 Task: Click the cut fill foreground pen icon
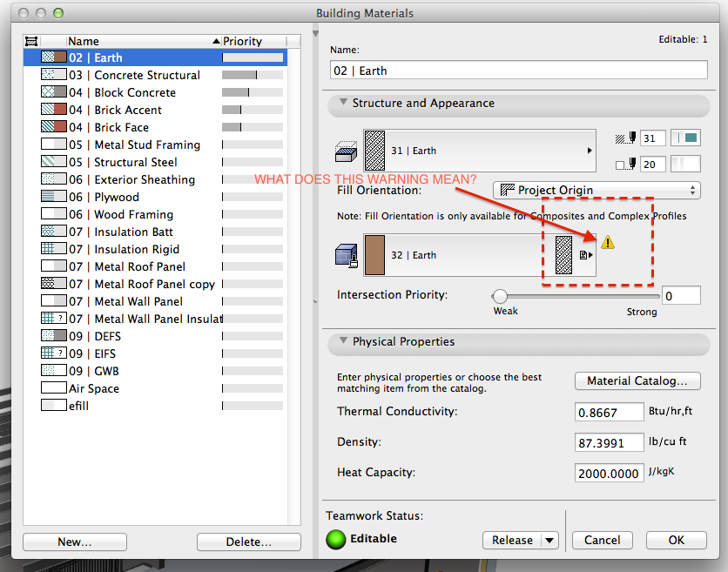coord(625,138)
